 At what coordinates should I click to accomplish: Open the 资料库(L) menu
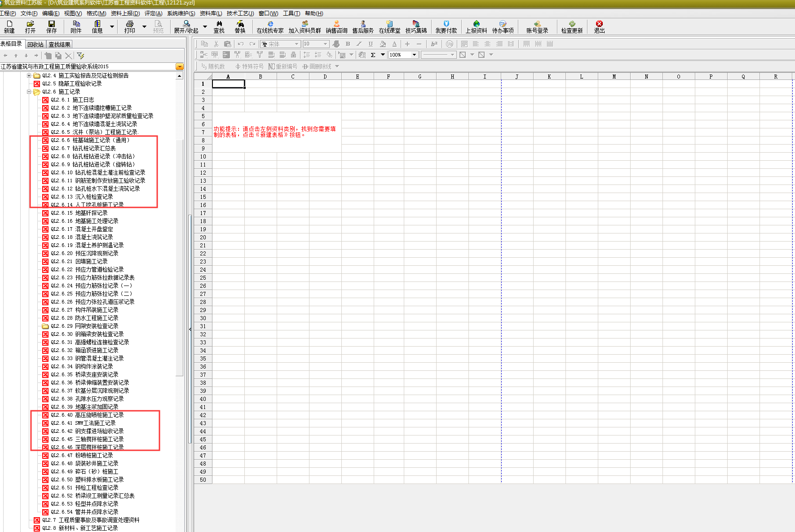[211, 13]
